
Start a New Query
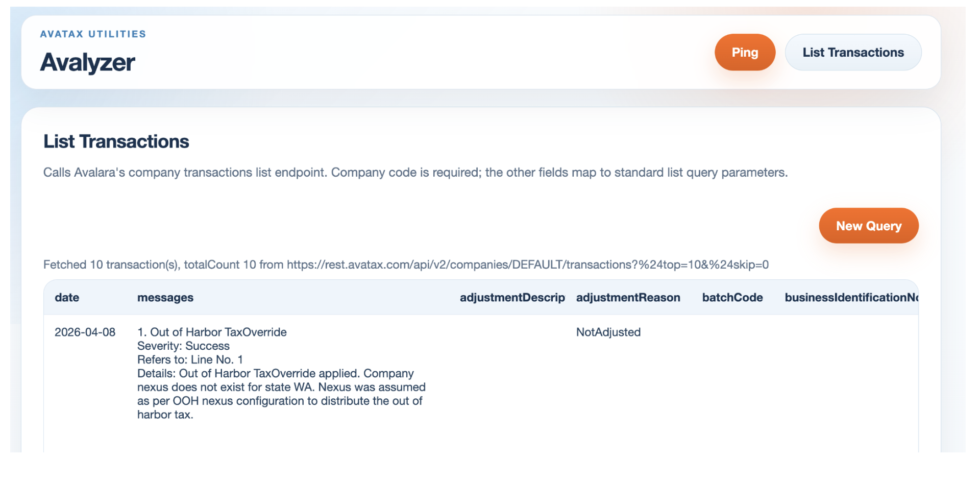coord(868,225)
